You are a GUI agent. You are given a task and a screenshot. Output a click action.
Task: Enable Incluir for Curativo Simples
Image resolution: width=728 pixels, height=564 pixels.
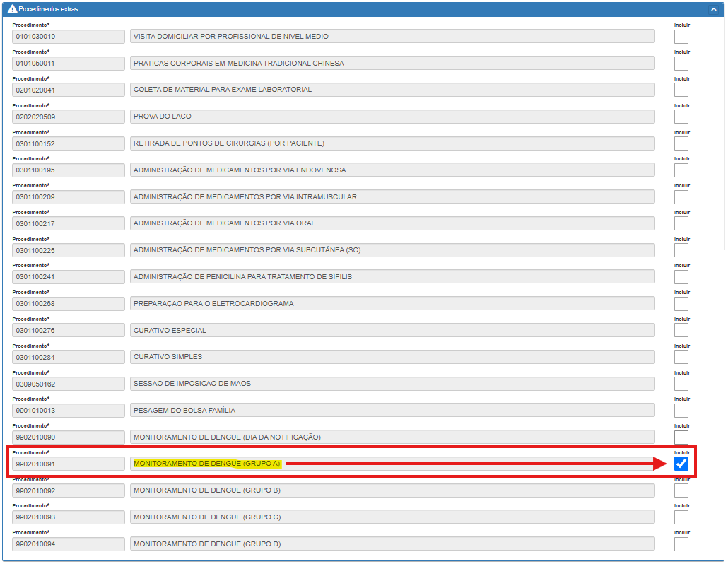(681, 357)
